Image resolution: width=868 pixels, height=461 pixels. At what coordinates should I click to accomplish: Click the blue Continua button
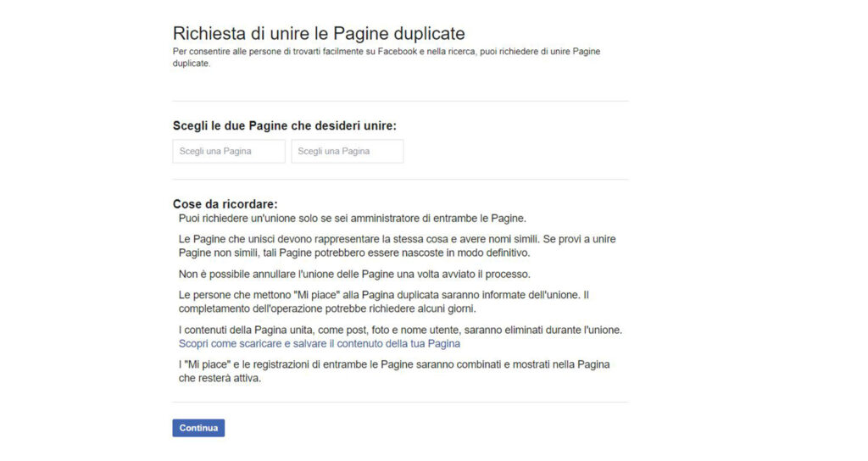click(198, 428)
